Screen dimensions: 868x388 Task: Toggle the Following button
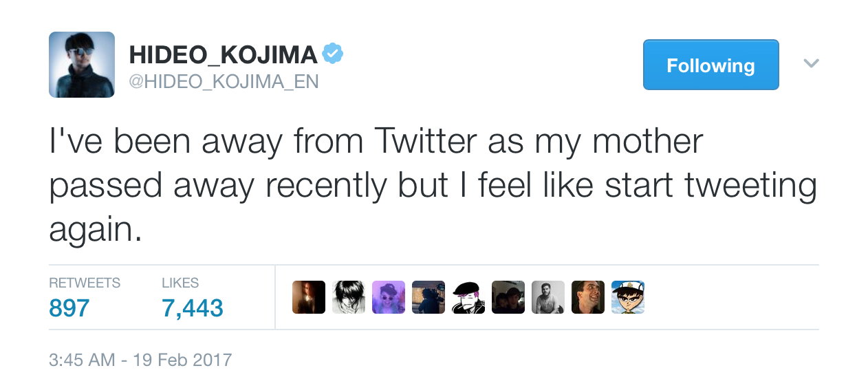pos(710,65)
